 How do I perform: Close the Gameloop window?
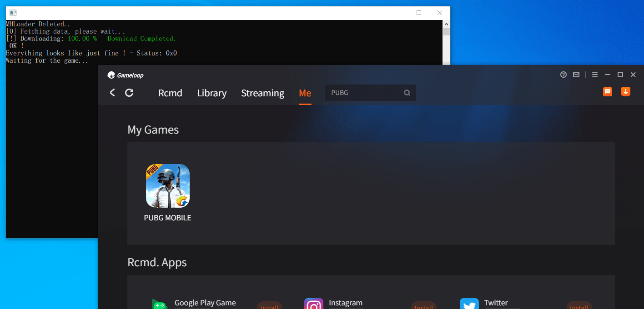[633, 75]
